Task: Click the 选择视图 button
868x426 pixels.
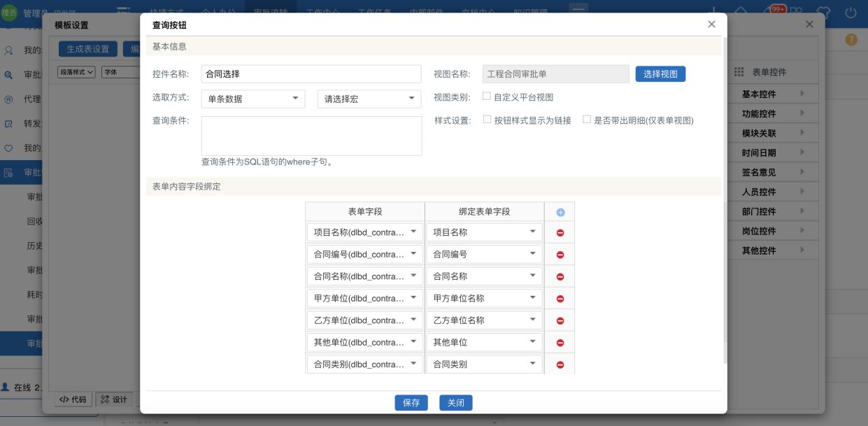Action: [660, 73]
